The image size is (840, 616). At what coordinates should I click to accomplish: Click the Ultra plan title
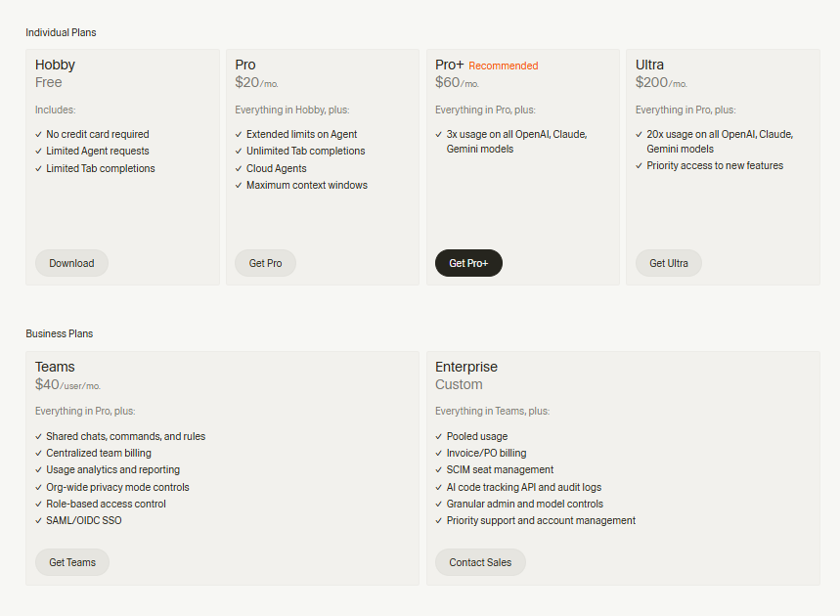[649, 66]
